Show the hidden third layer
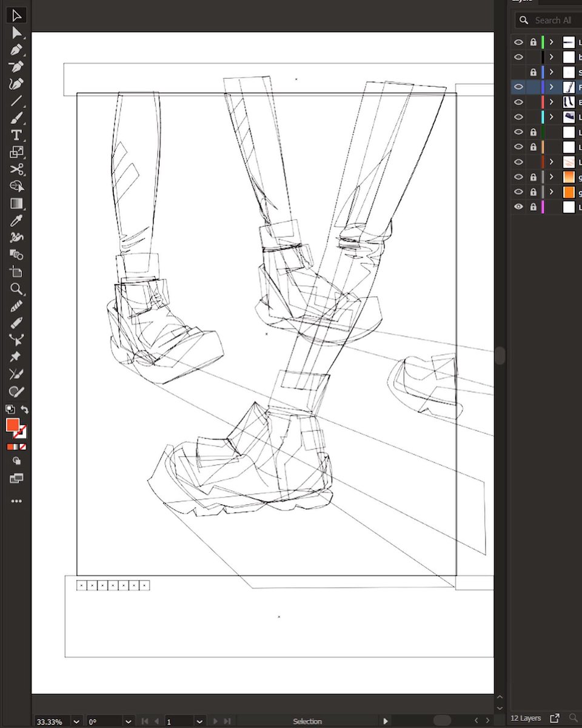The image size is (582, 728). 518,72
